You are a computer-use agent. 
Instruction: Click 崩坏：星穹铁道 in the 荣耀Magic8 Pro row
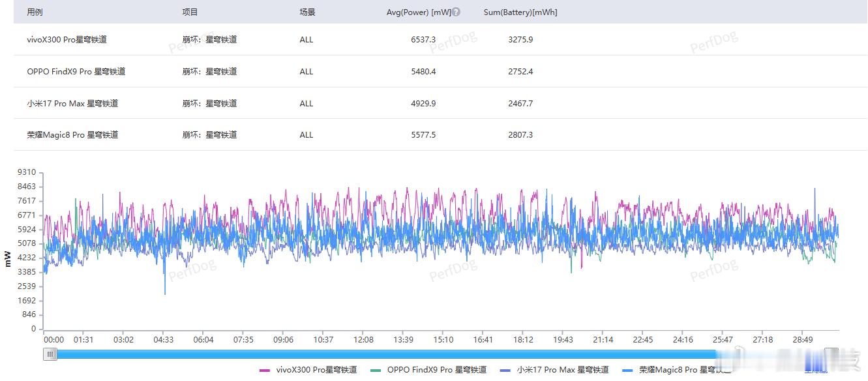click(209, 135)
